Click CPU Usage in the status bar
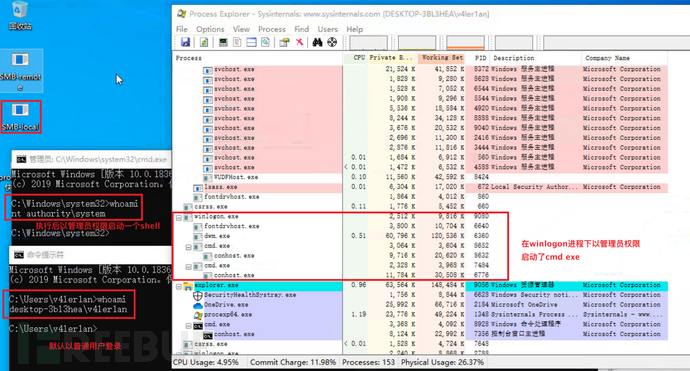690x371 pixels. (x=206, y=363)
